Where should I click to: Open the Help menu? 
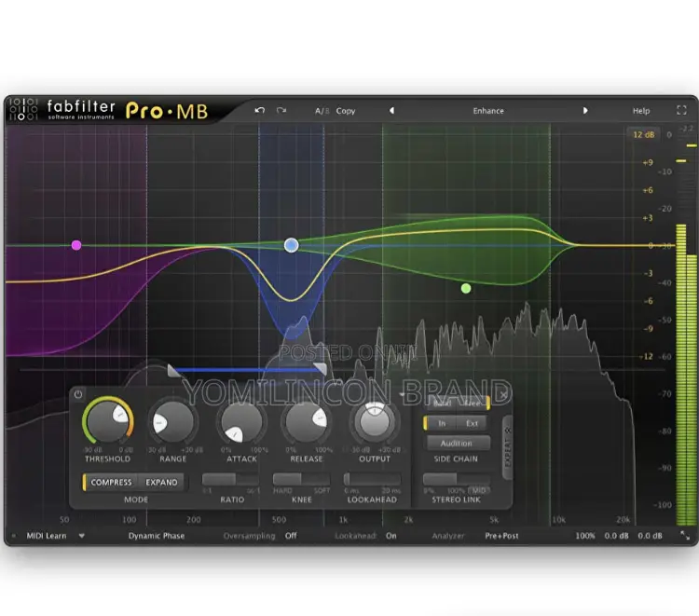[x=641, y=111]
